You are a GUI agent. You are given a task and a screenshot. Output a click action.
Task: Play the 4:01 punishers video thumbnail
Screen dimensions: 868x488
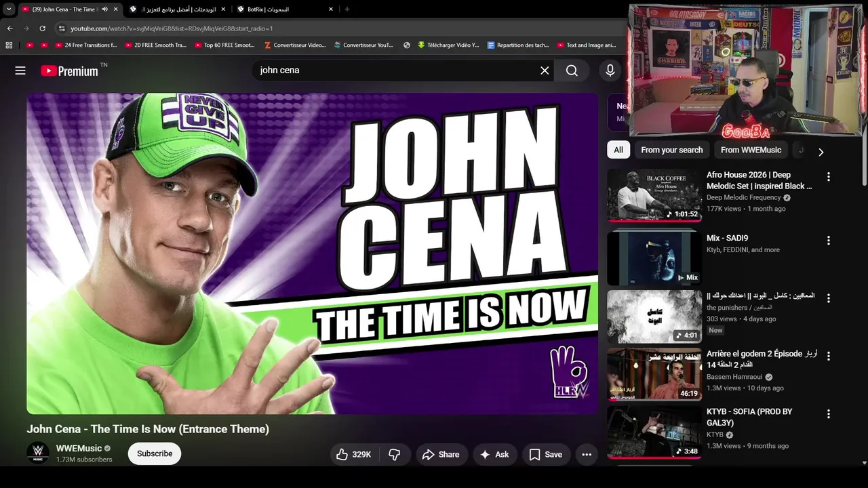654,317
